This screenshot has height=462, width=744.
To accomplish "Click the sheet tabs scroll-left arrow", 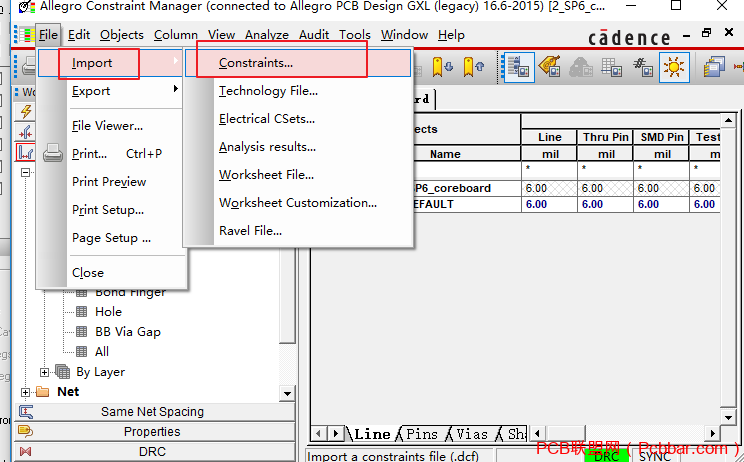I will pos(318,433).
